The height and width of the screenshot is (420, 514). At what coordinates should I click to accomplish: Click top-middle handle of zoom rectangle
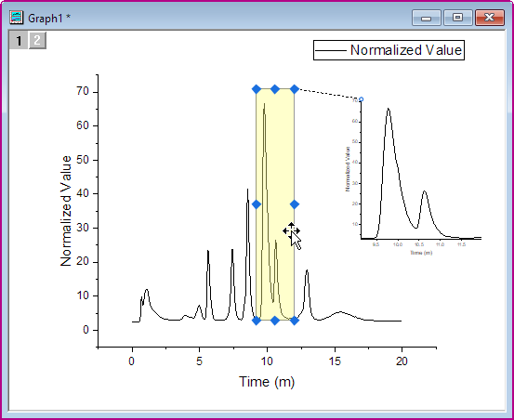coord(275,89)
